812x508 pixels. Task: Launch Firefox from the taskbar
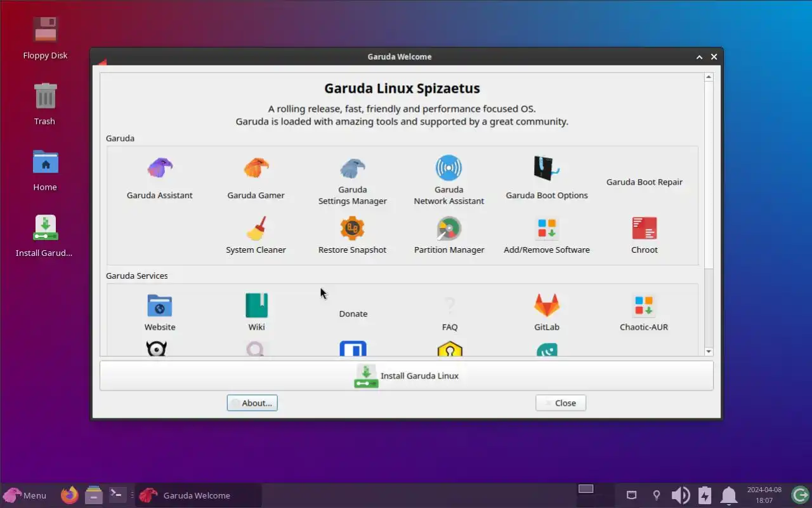click(69, 495)
